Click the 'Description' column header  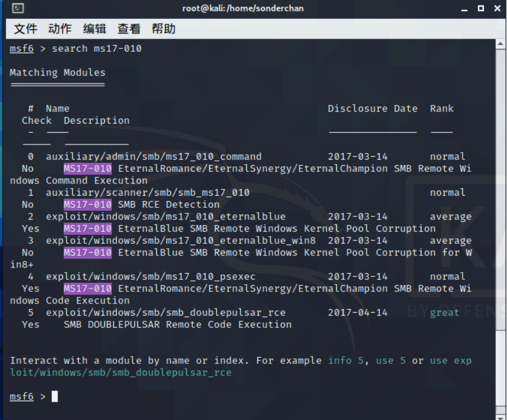[96, 121]
